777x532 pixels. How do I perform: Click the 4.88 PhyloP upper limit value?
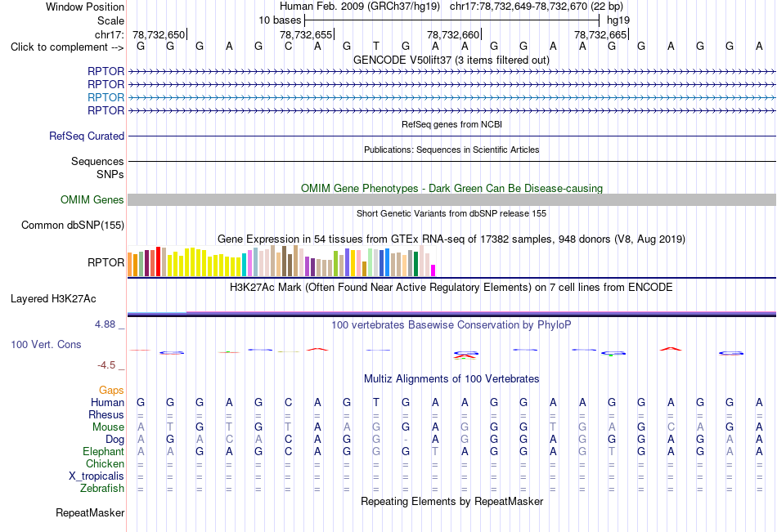click(x=106, y=324)
